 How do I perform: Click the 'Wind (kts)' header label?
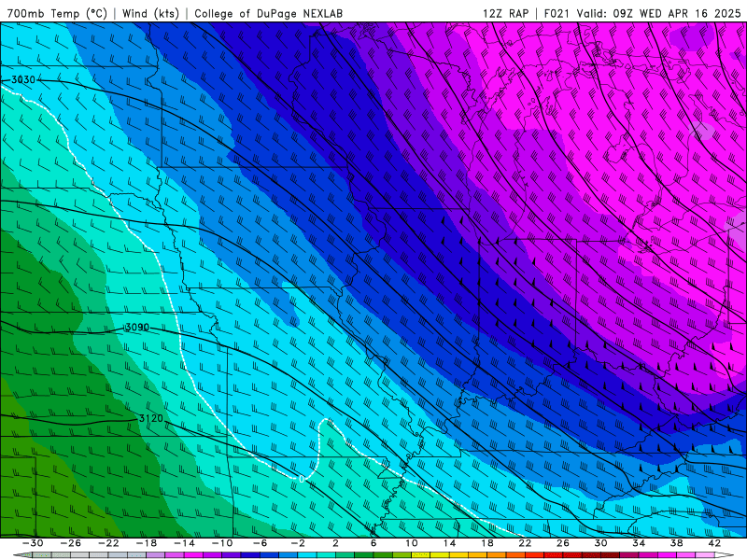(x=150, y=13)
